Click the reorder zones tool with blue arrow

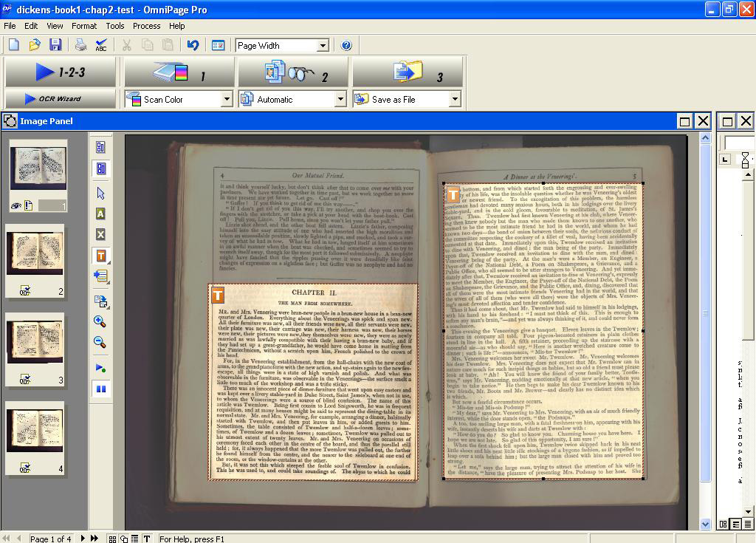(100, 276)
